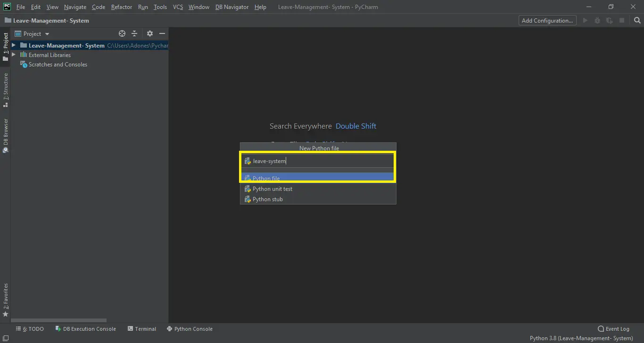Image resolution: width=644 pixels, height=343 pixels.
Task: Open the Project panel settings gear
Action: click(149, 33)
